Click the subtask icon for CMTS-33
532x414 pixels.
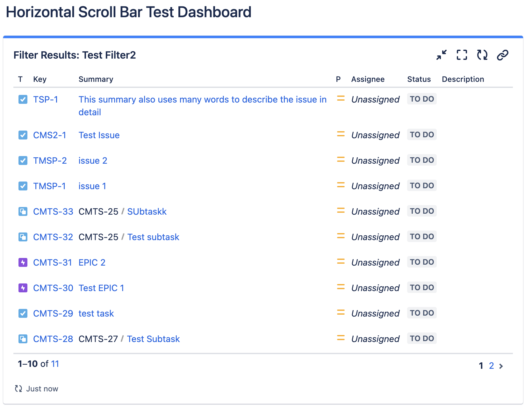coord(23,211)
